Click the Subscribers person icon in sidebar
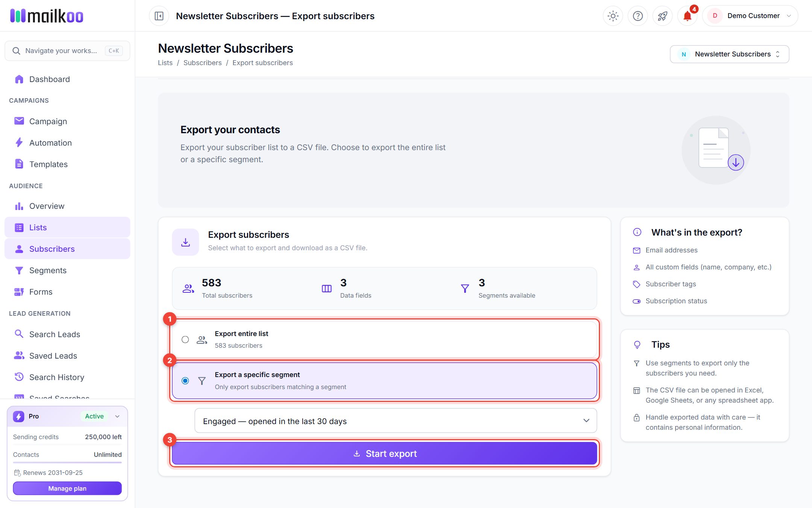The height and width of the screenshot is (508, 812). (x=19, y=249)
